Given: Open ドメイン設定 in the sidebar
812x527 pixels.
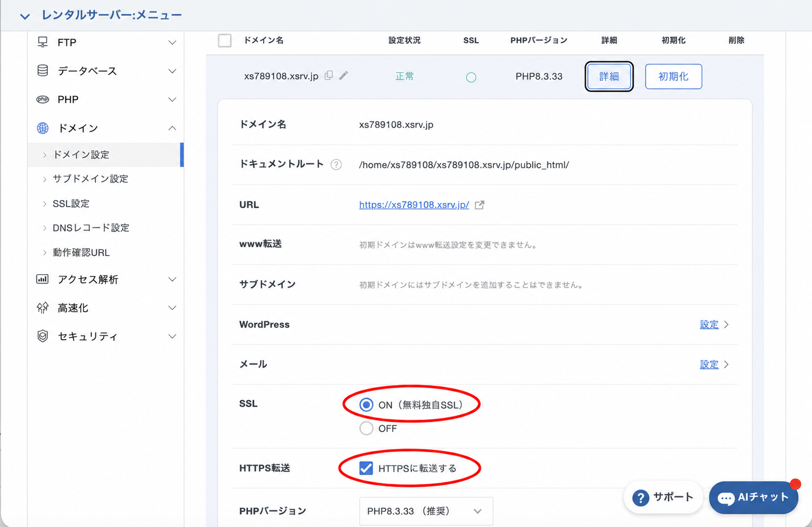Looking at the screenshot, I should point(105,154).
